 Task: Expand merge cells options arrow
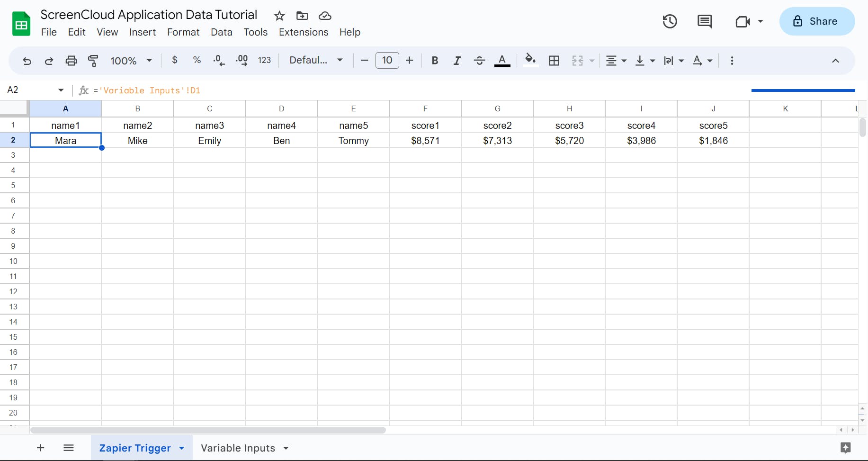pos(592,61)
